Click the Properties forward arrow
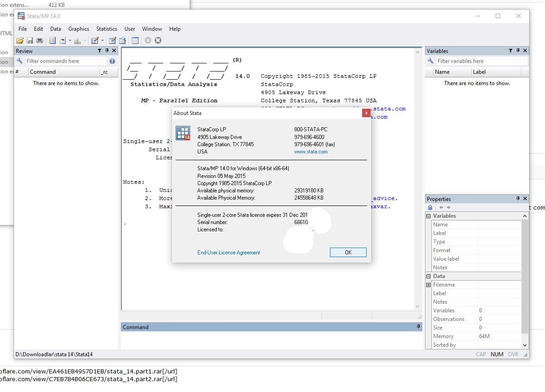545x392 pixels. point(449,207)
